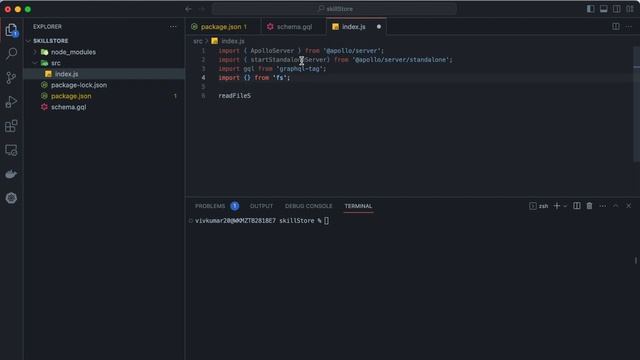640x360 pixels.
Task: Click the src breadcrumb segment
Action: pos(198,41)
